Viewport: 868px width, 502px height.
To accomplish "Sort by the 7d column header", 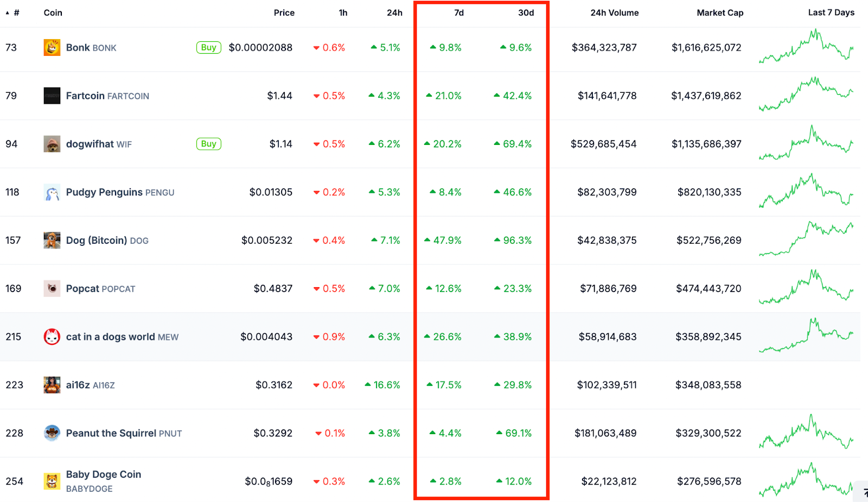I will (458, 12).
